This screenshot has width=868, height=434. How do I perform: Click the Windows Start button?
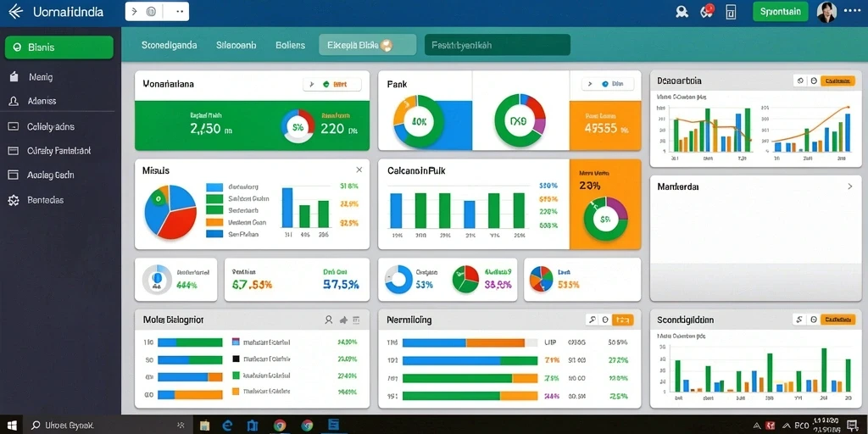point(12,426)
